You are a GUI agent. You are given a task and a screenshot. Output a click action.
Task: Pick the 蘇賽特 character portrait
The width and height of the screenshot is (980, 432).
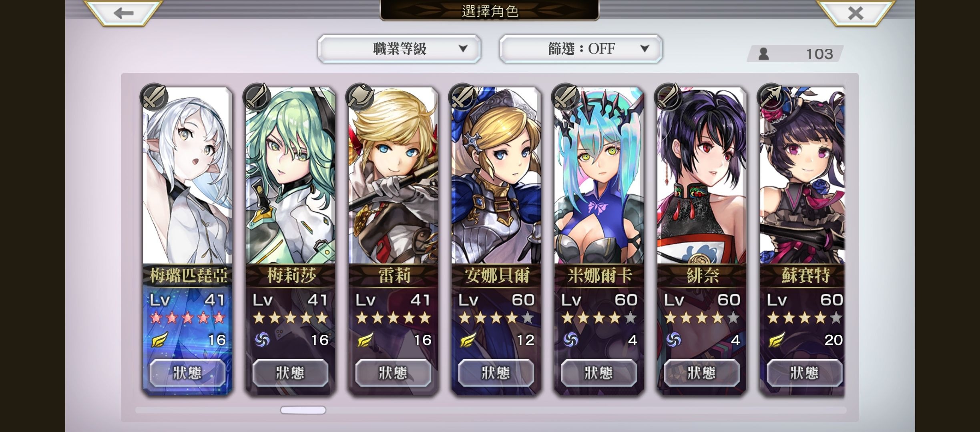(x=803, y=176)
